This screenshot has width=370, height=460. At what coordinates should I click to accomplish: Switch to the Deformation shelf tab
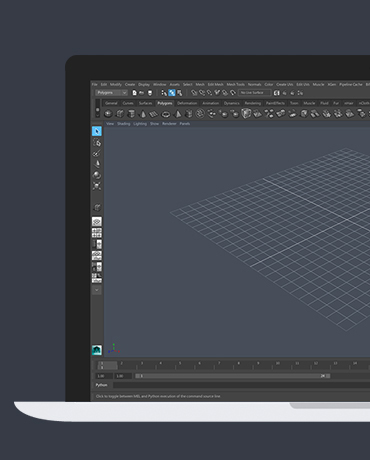click(x=187, y=103)
